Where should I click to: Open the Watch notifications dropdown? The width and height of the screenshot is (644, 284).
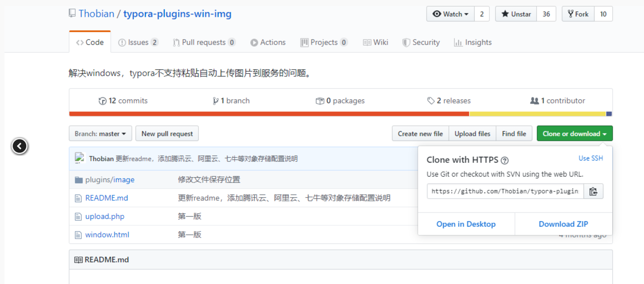click(450, 14)
